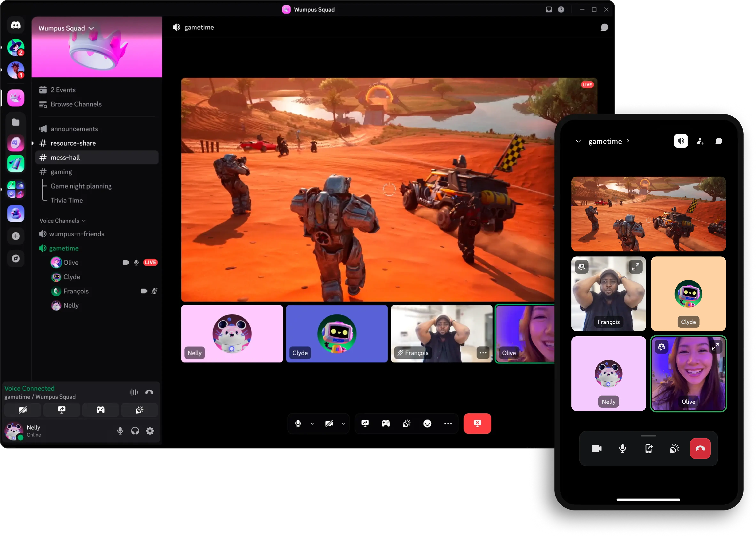This screenshot has height=536, width=756.
Task: Disconnect from voice in Voice Connected panel
Action: 149,392
